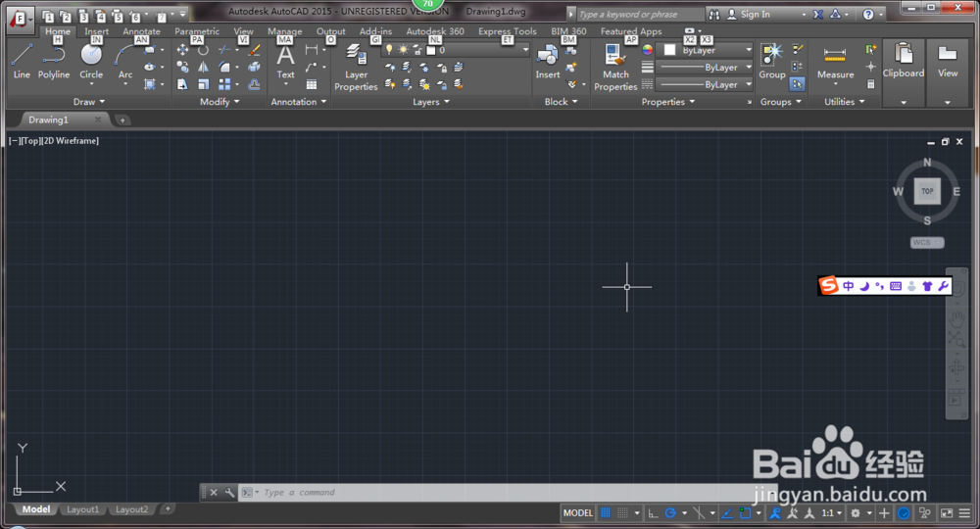Open the View panel button

point(948,72)
